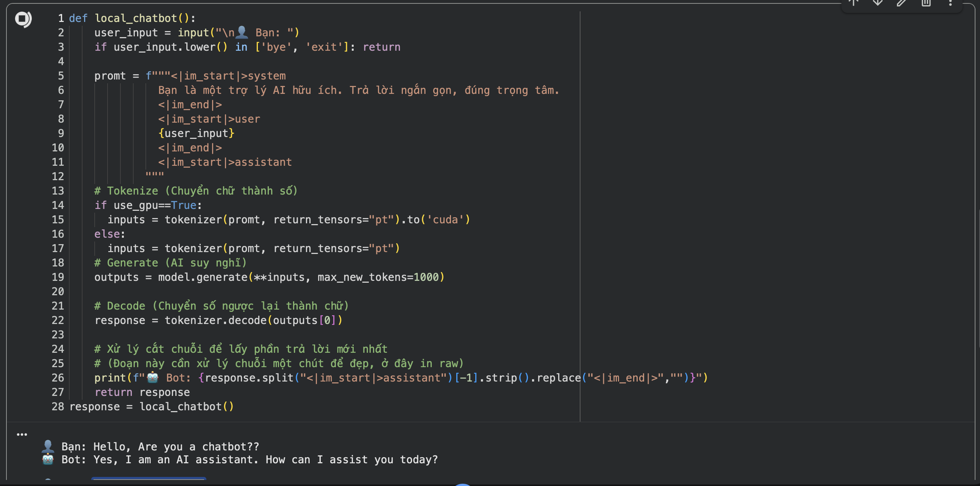980x486 pixels.
Task: Click tokenizer.decode call on line 22
Action: [215, 321]
